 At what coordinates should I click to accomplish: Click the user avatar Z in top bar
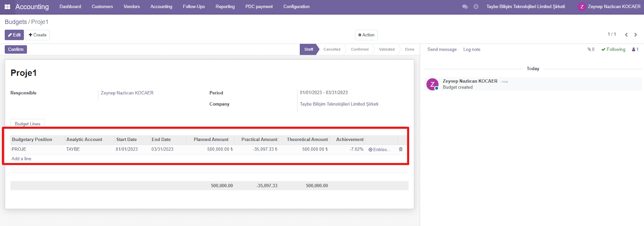tap(582, 7)
